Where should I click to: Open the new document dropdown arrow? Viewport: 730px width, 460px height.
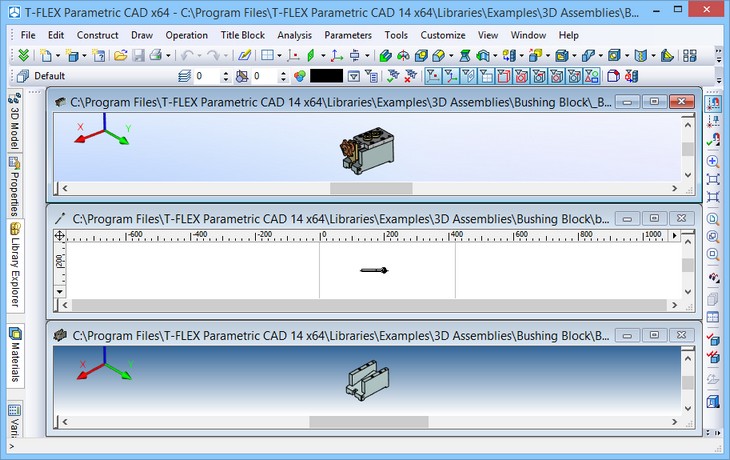(x=58, y=56)
